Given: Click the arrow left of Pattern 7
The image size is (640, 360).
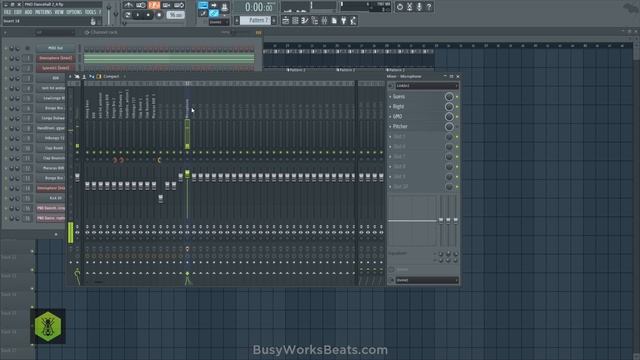Looking at the screenshot, I should click(x=236, y=20).
